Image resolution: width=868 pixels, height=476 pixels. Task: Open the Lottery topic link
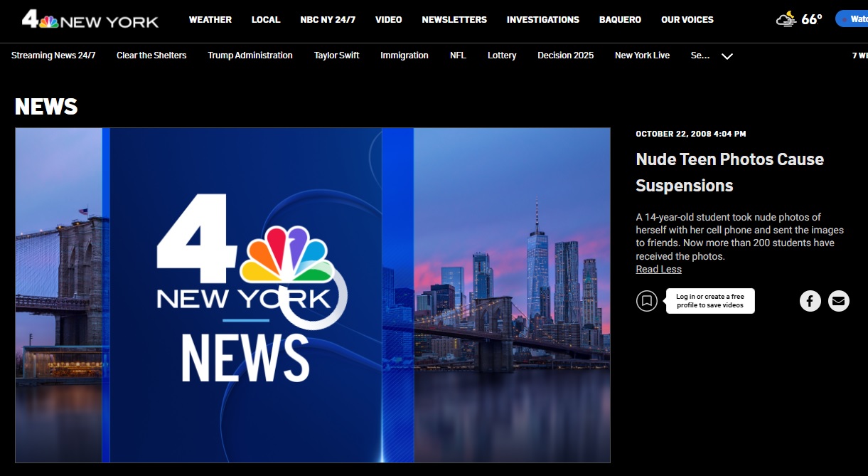502,55
